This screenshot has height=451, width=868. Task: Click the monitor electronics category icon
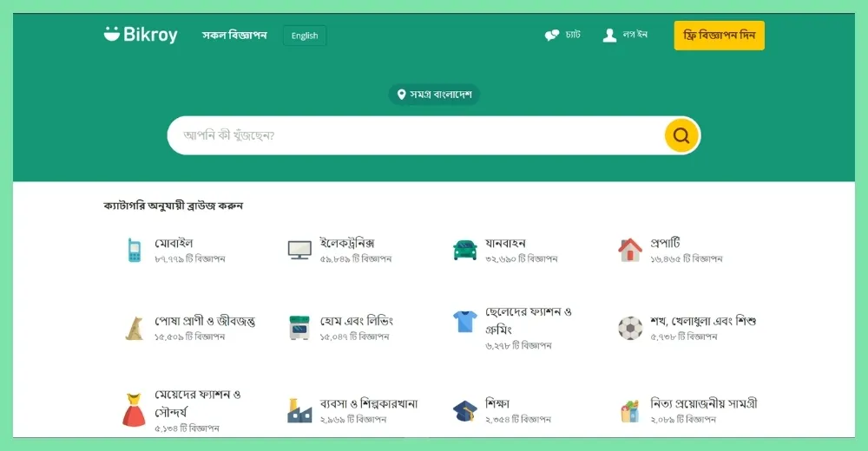tap(299, 250)
